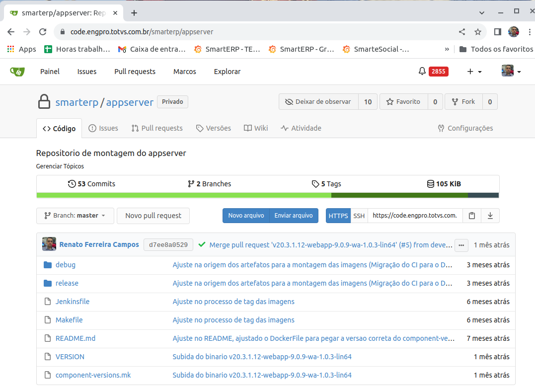The width and height of the screenshot is (535, 392).
Task: Open Explorar in top navigation
Action: point(227,72)
